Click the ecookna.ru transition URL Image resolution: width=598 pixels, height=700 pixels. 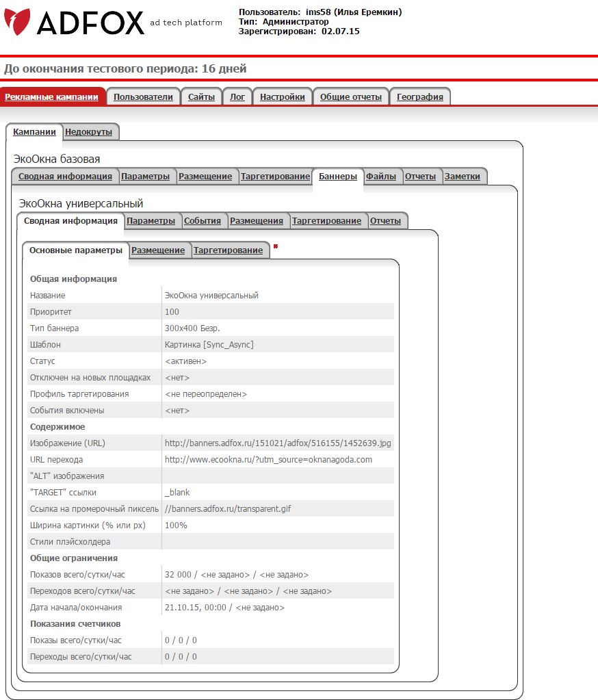268,460
